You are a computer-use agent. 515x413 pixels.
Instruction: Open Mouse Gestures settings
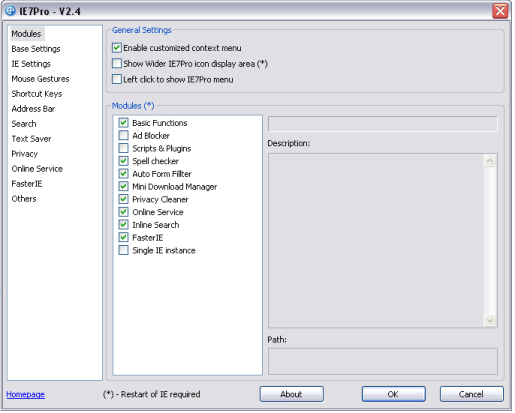coord(40,79)
